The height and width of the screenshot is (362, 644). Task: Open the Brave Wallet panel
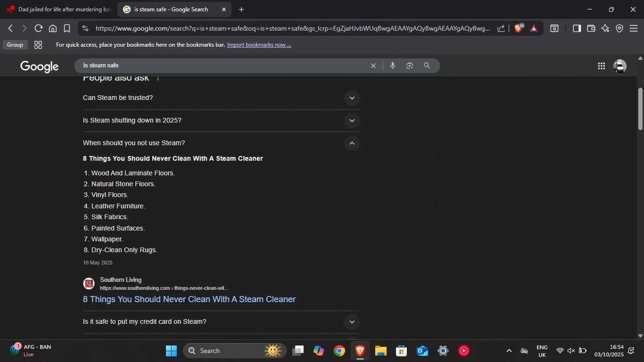pyautogui.click(x=591, y=28)
